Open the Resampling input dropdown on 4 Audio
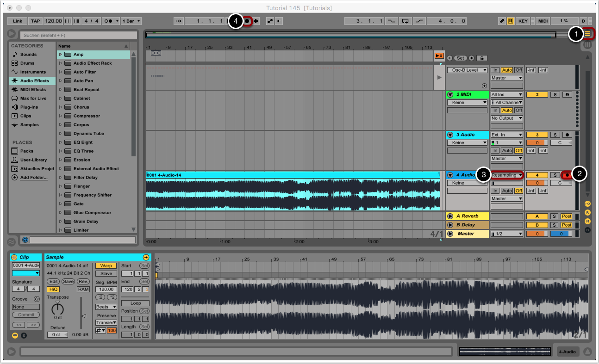The height and width of the screenshot is (364, 599). click(x=507, y=175)
